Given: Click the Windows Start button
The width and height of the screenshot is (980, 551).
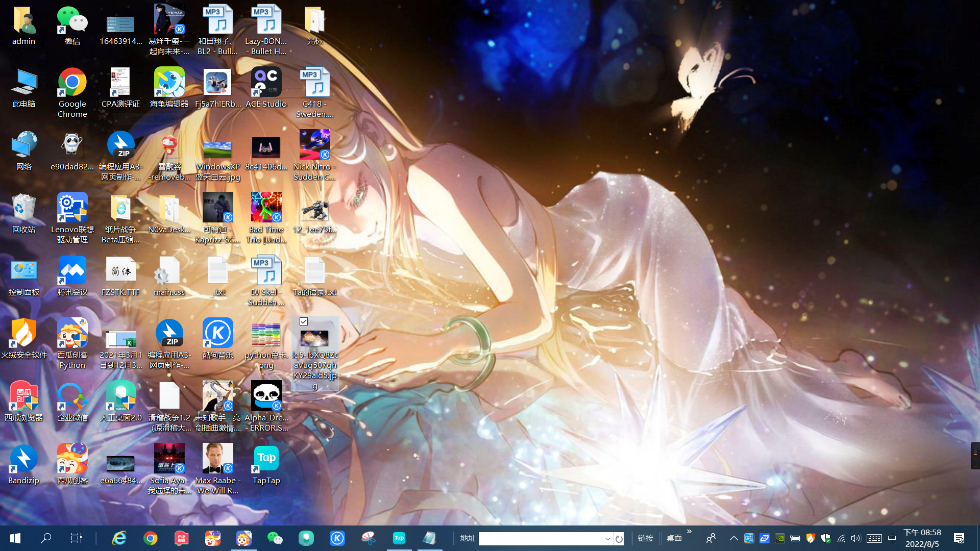Looking at the screenshot, I should click(x=15, y=538).
